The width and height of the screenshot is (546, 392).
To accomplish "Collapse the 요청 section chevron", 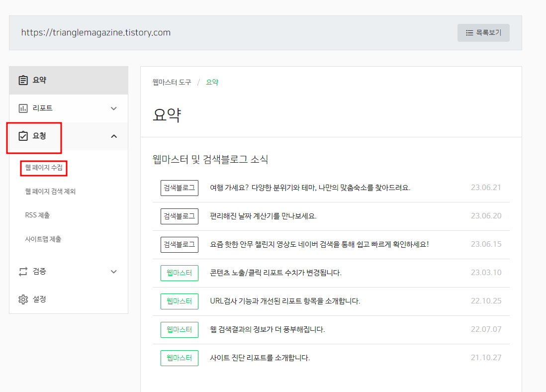I will (114, 136).
